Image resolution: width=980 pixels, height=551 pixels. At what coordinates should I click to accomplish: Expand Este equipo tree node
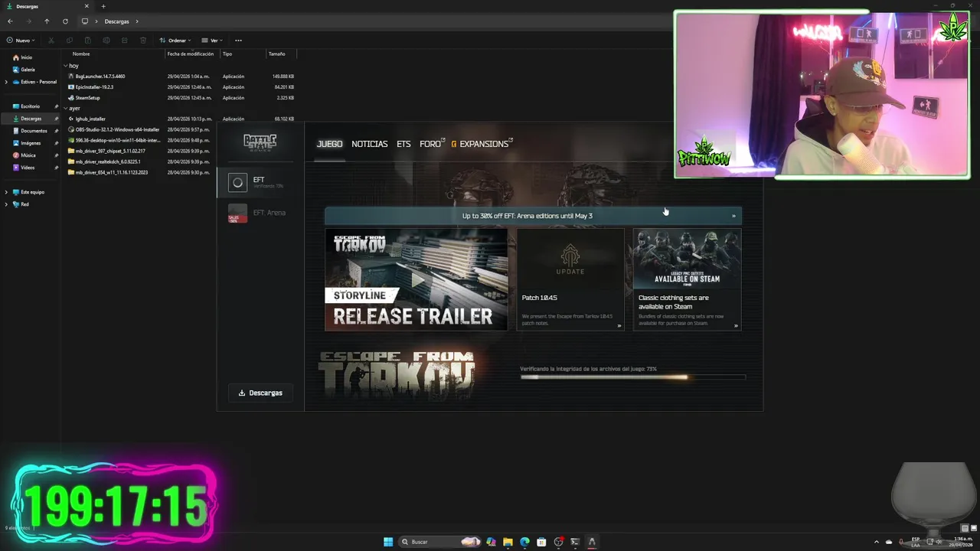[x=6, y=192]
